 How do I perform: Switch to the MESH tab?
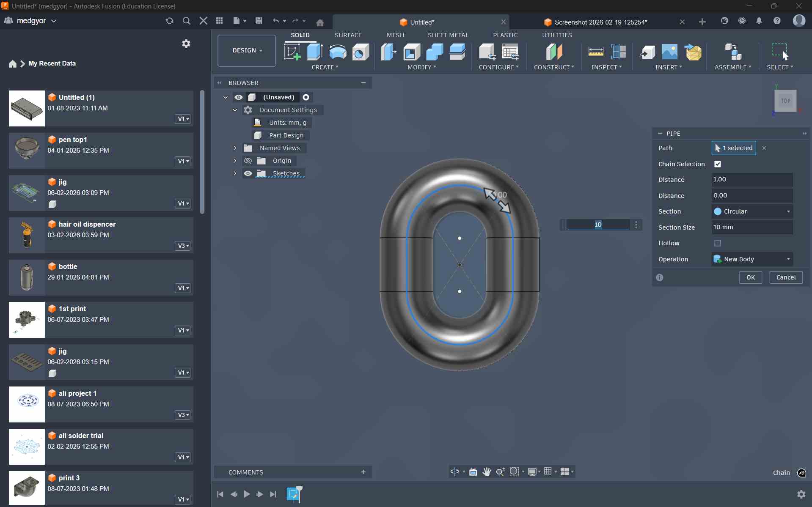pos(395,35)
